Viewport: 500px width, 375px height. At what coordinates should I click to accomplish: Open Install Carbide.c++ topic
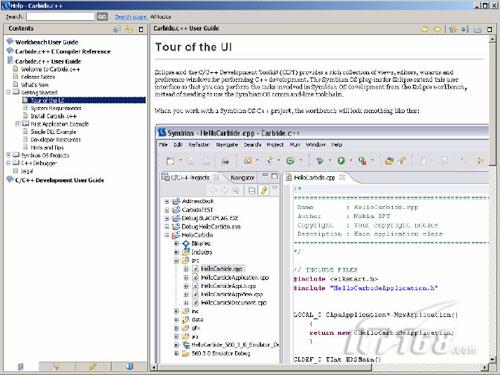(x=53, y=116)
